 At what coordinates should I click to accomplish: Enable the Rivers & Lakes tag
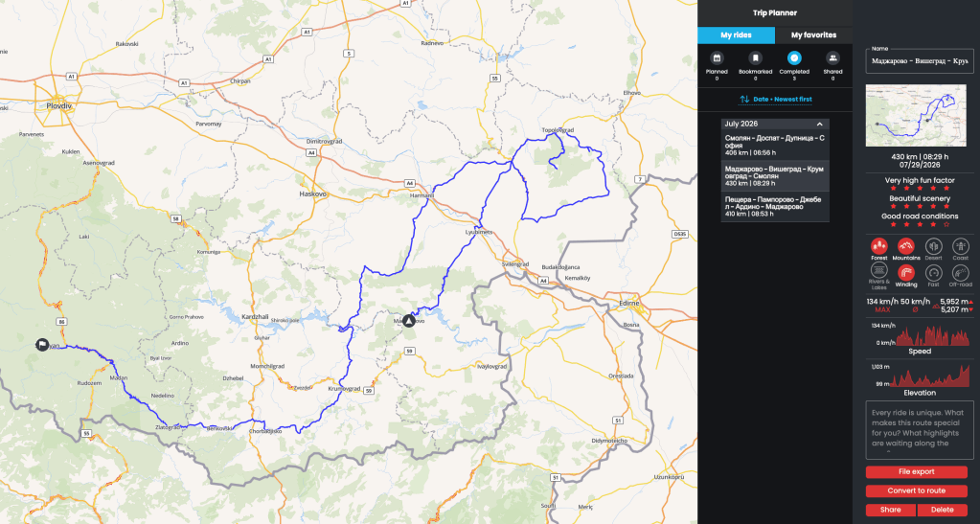(x=878, y=271)
